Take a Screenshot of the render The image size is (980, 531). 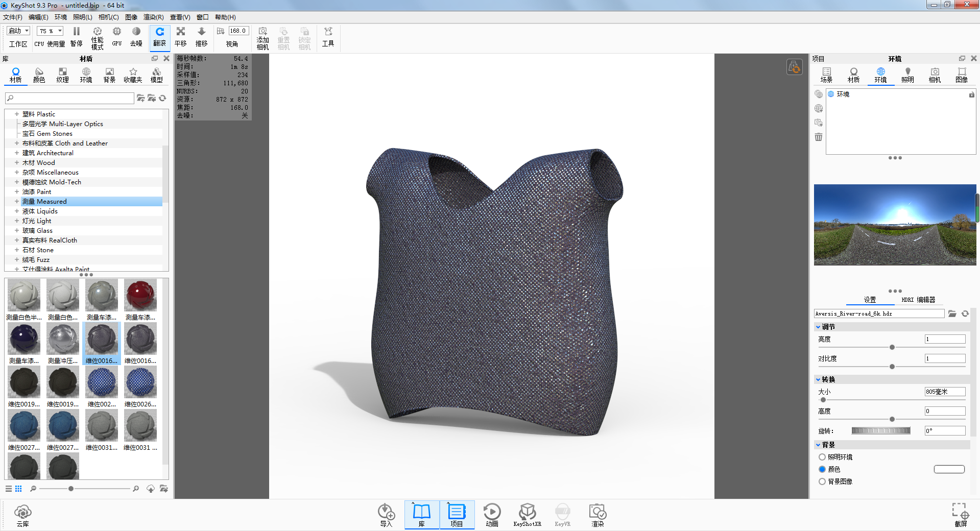(961, 515)
